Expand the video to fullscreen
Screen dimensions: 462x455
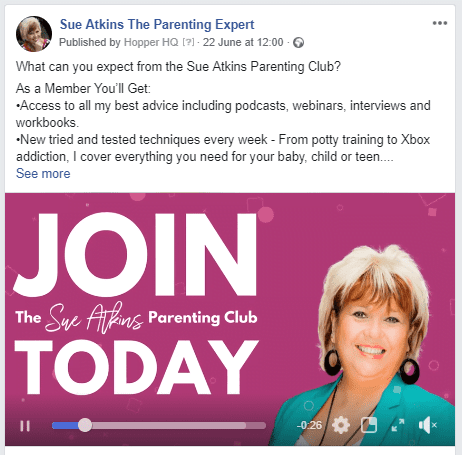point(398,425)
